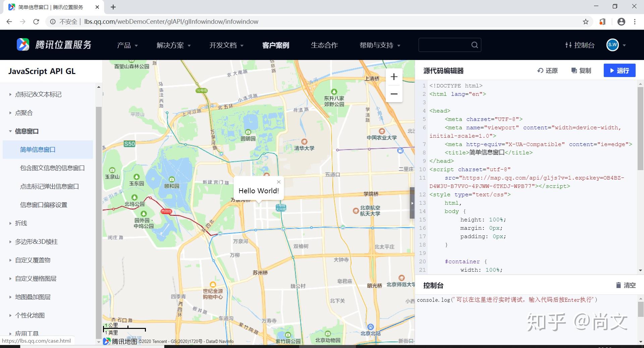The image size is (644, 348).
Task: Click the browser address bar URL
Action: pyautogui.click(x=171, y=22)
